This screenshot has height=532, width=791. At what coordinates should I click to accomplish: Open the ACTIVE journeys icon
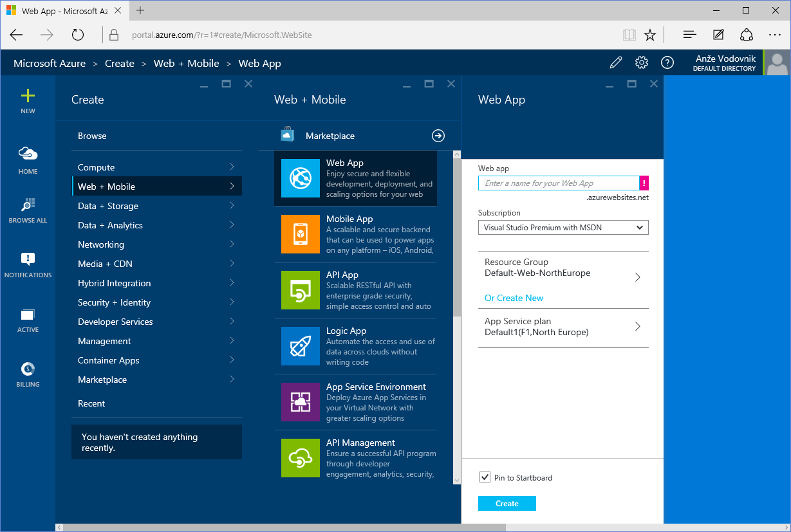[28, 315]
